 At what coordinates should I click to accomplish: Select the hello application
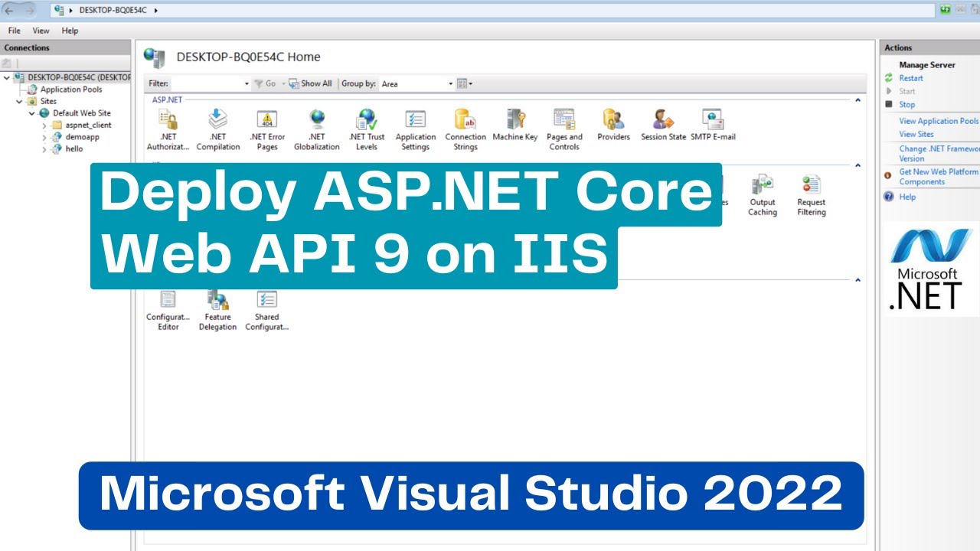pos(73,149)
